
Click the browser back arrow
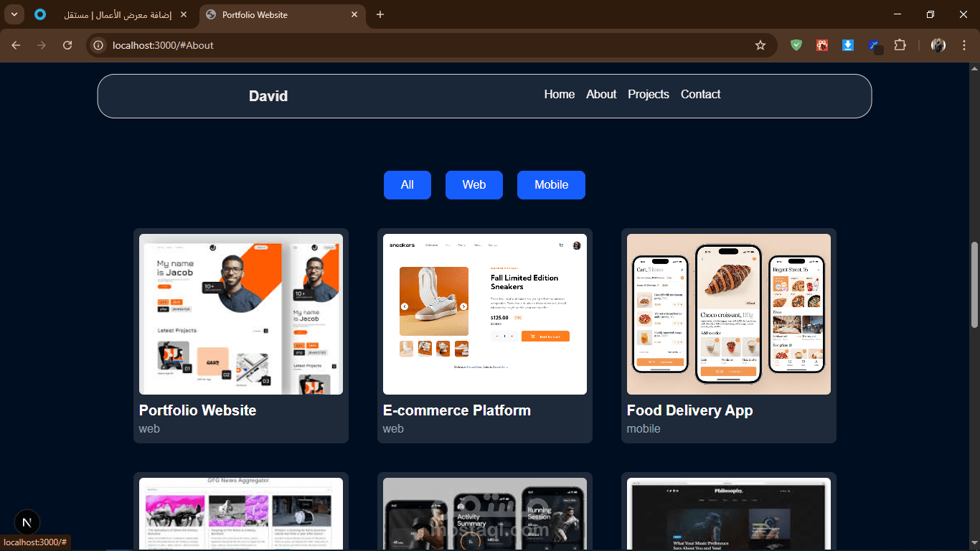pyautogui.click(x=17, y=45)
